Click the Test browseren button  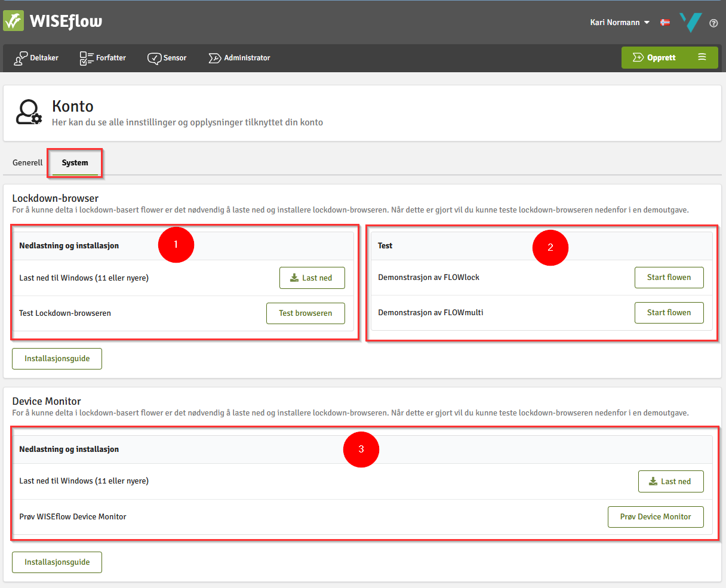click(305, 313)
